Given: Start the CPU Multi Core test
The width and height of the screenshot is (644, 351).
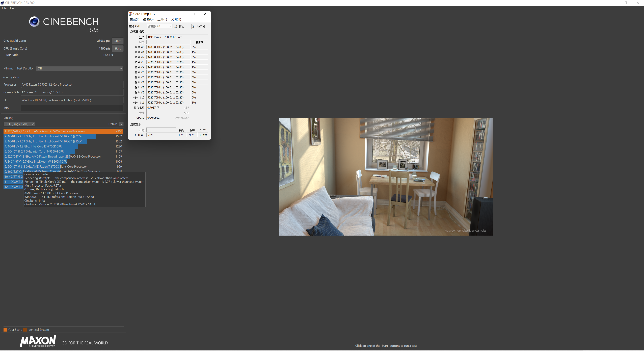Looking at the screenshot, I should 117,41.
